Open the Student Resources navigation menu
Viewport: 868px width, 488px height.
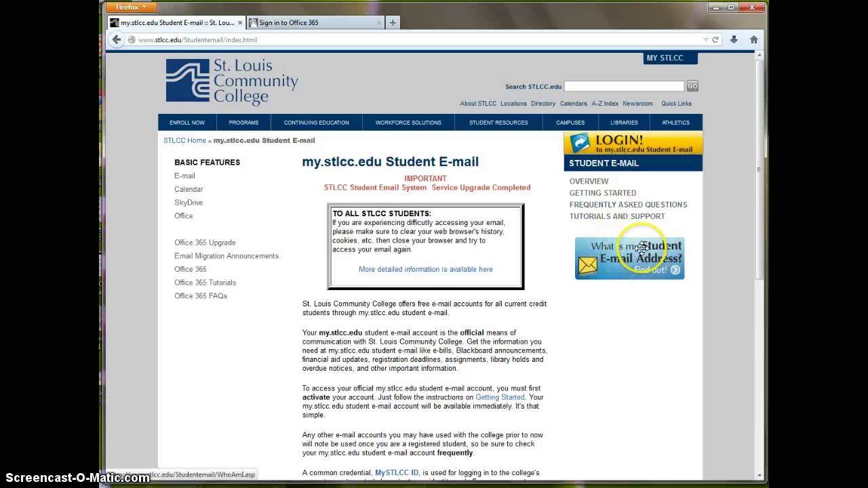[498, 123]
